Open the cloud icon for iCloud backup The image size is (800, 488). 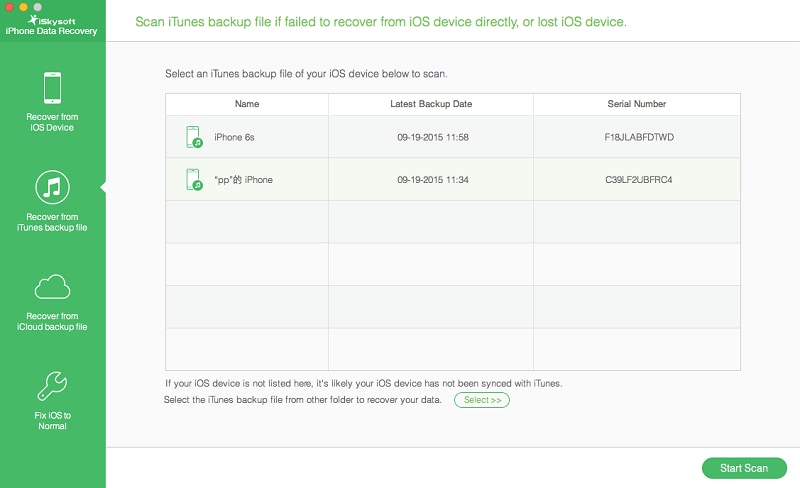tap(52, 287)
